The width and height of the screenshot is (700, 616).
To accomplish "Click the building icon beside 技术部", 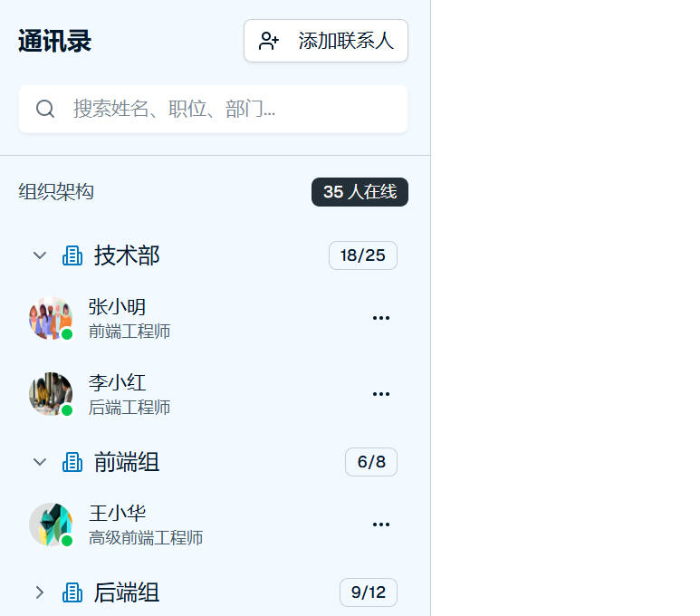I will 72,256.
